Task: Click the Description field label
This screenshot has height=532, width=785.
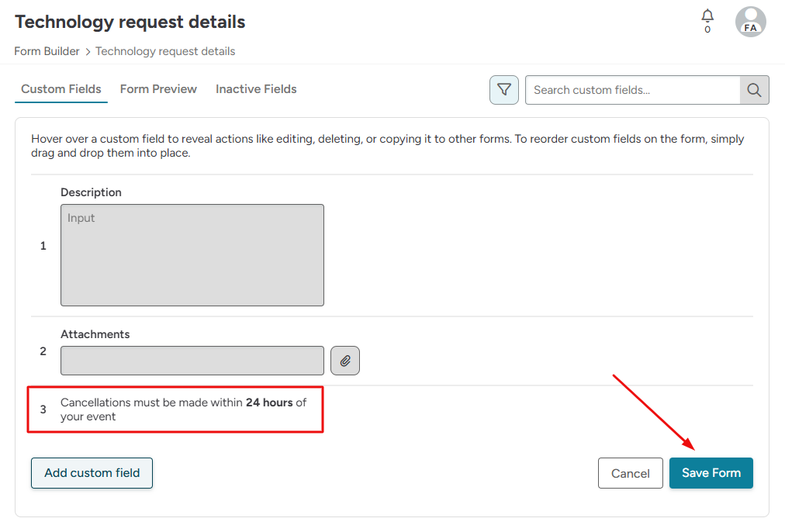Action: [91, 192]
